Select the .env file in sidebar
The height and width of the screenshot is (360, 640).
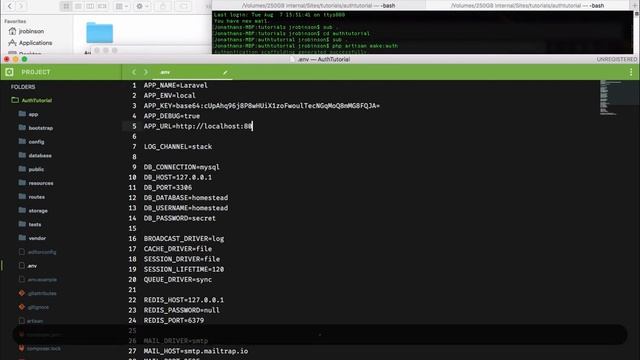pyautogui.click(x=28, y=266)
